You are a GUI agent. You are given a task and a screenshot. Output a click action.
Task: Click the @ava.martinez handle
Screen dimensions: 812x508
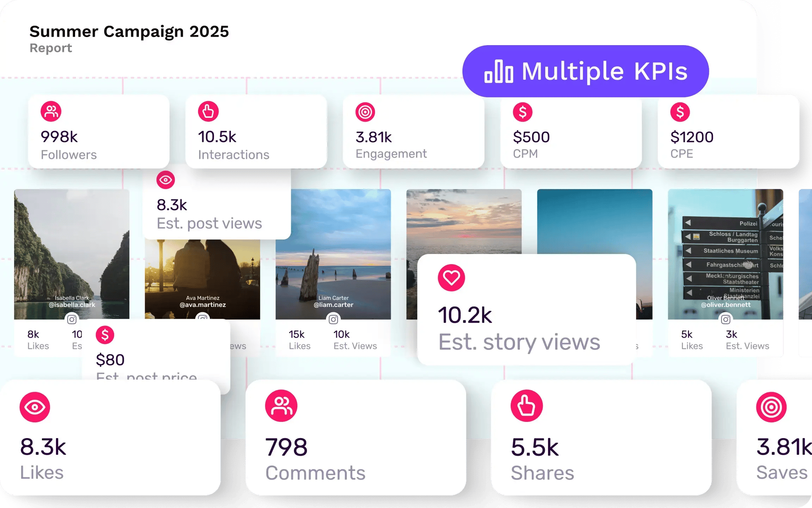[203, 305]
